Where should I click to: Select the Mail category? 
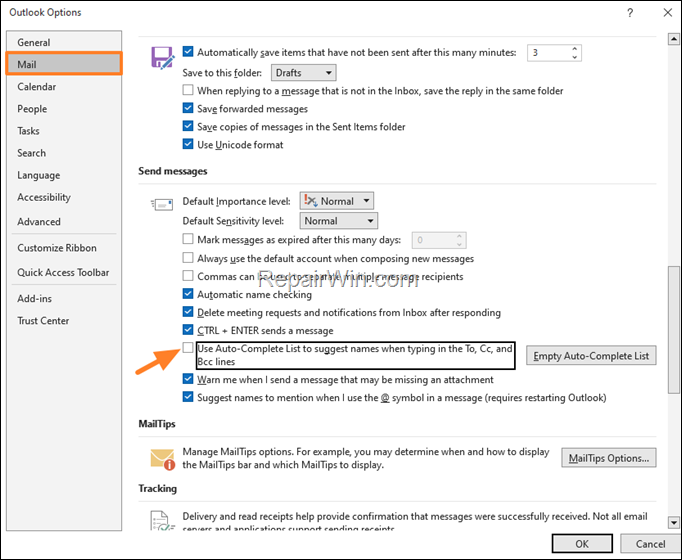click(64, 64)
